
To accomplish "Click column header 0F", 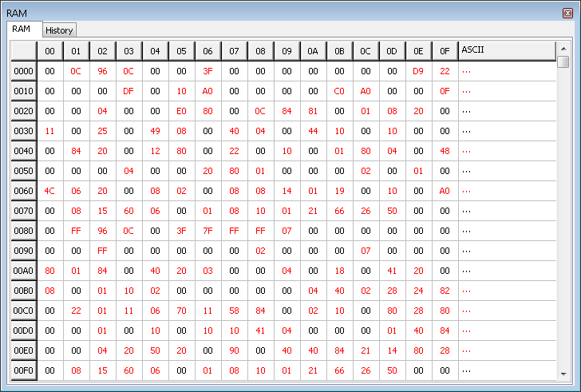I will [x=445, y=51].
